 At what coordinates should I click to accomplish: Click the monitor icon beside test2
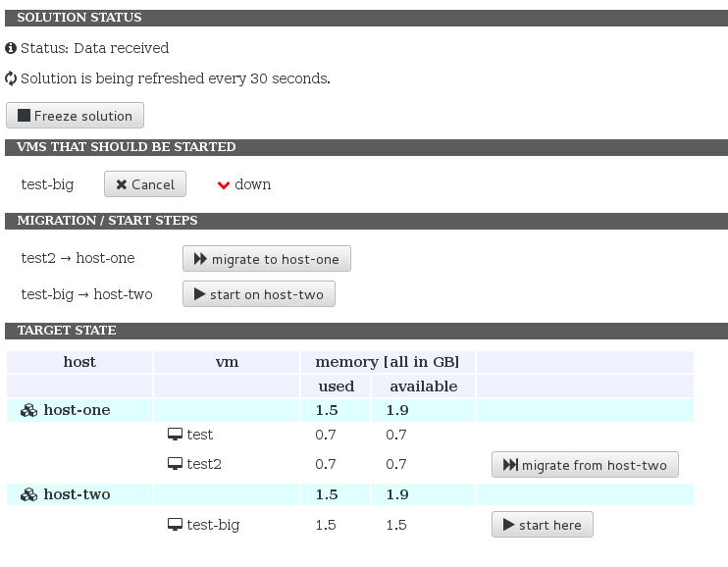click(175, 464)
